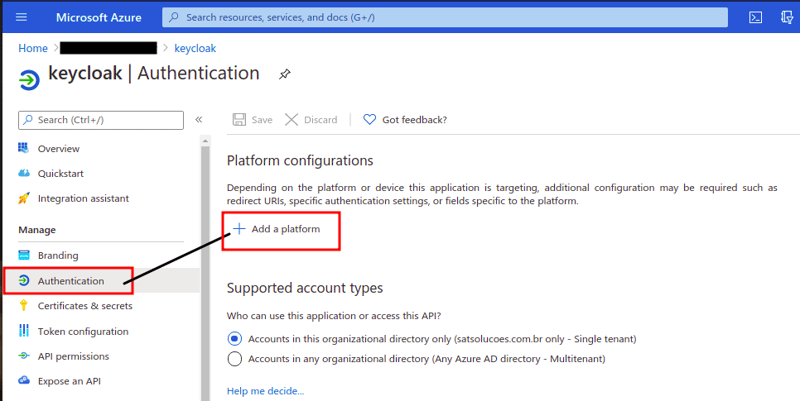800x401 pixels.
Task: Open directory and subscription filter icon
Action: coord(787,17)
